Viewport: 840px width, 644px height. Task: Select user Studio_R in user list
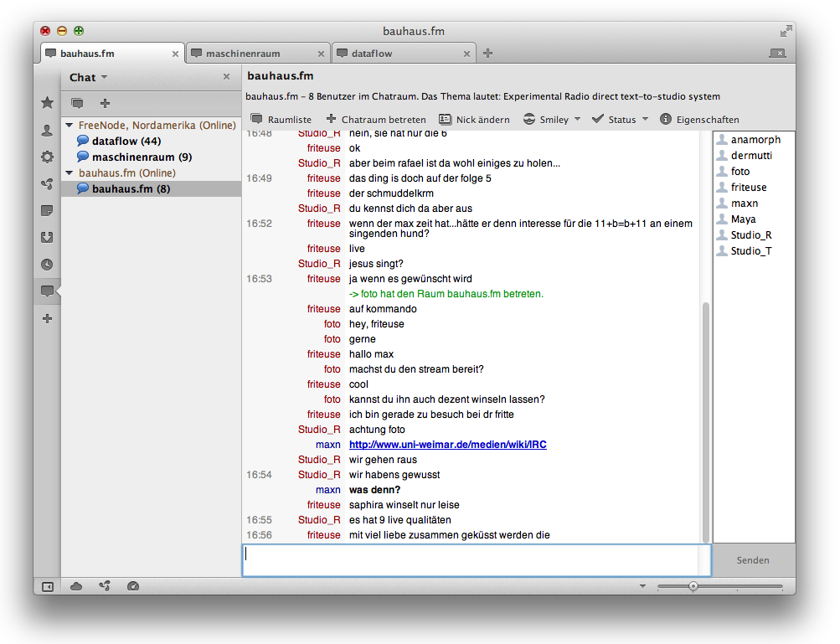tap(755, 234)
